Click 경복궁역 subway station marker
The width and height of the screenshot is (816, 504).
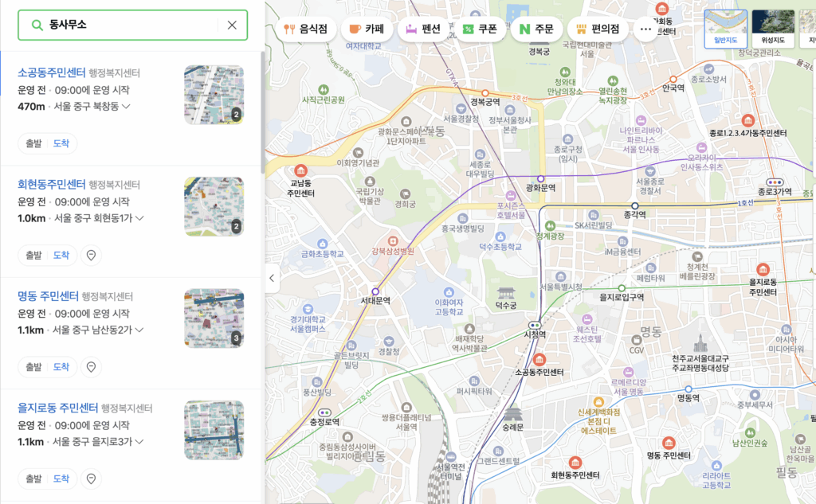tap(485, 93)
